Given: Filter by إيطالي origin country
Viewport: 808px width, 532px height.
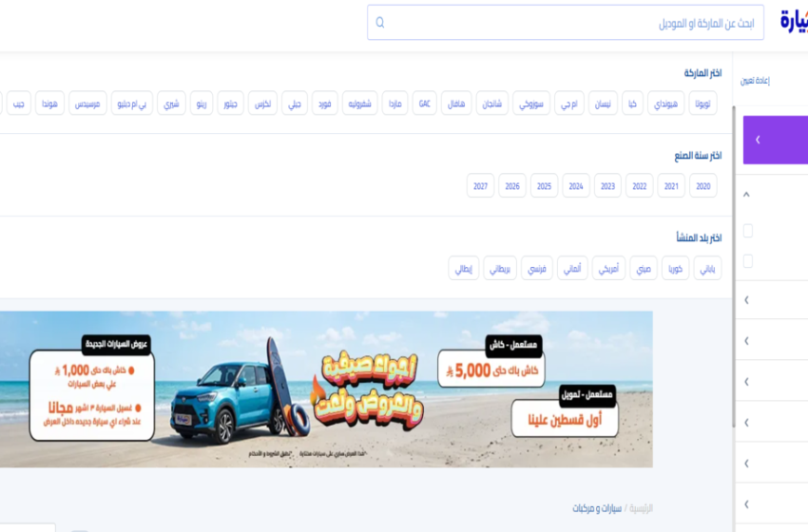Looking at the screenshot, I should (464, 268).
